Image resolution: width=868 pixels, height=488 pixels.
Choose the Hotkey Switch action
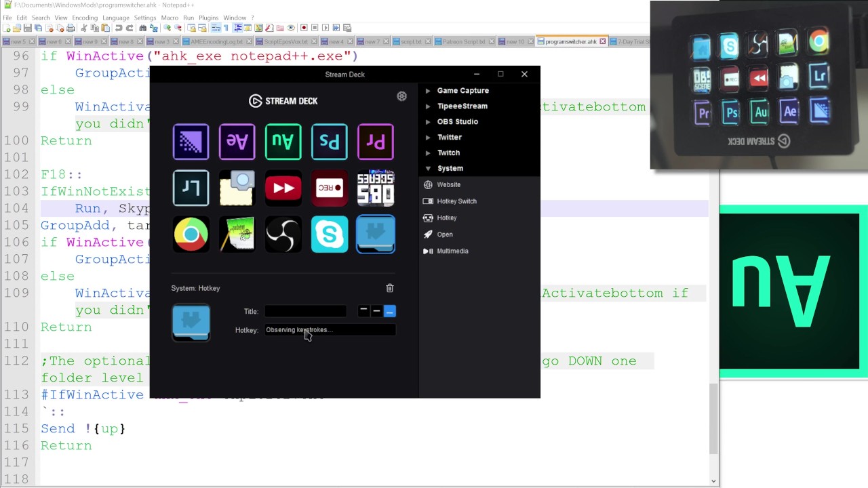click(456, 201)
